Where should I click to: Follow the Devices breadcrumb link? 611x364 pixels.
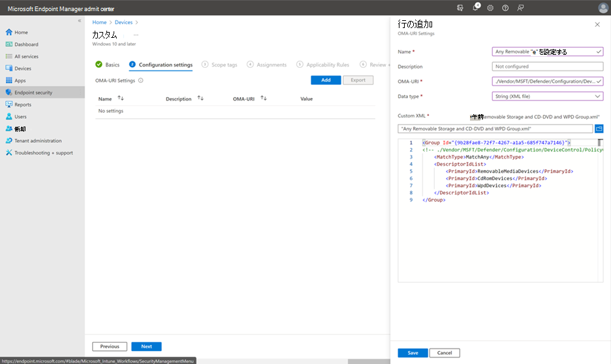[123, 23]
